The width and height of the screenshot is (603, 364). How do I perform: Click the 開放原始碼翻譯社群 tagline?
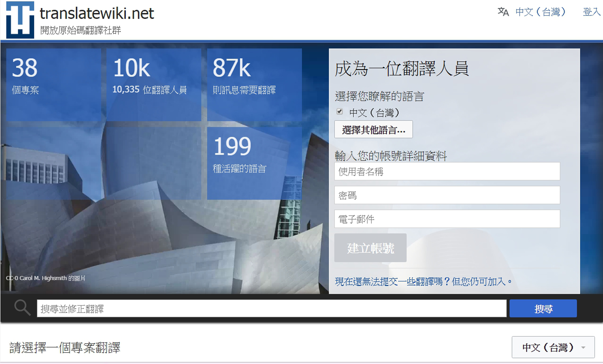[80, 30]
